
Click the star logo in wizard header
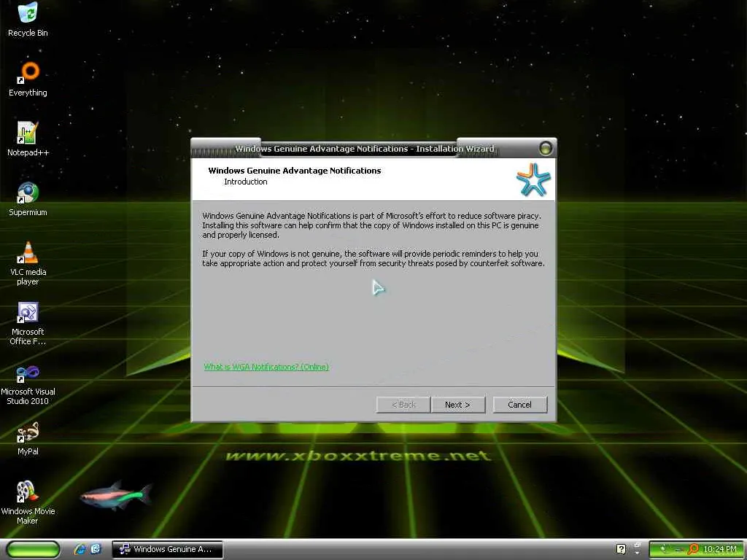tap(533, 179)
